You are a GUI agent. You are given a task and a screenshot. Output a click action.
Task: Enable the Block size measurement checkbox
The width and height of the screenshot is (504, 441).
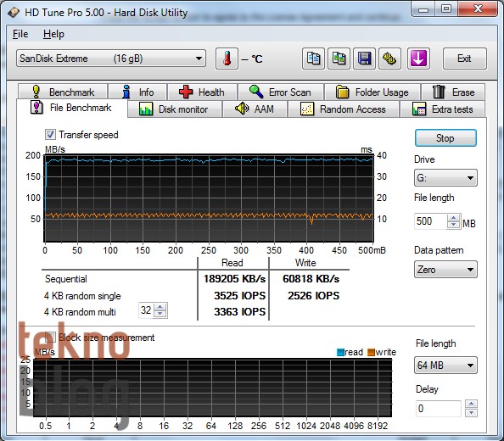[50, 338]
